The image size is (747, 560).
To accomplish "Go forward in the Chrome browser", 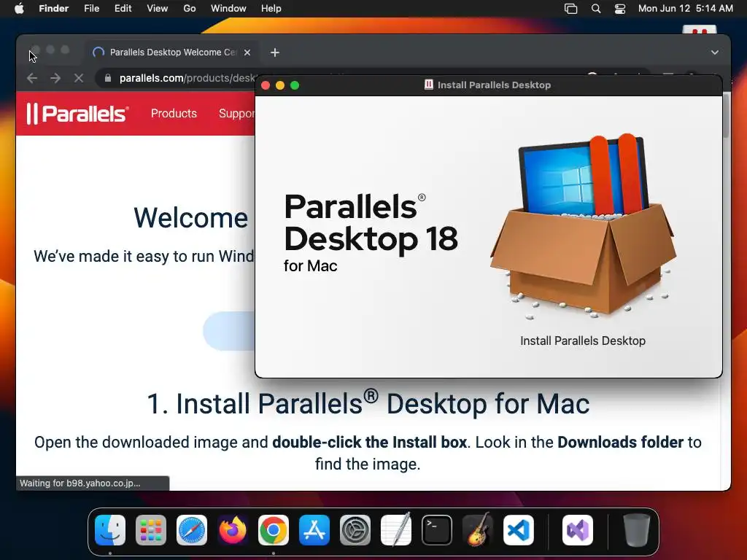I will tap(55, 78).
